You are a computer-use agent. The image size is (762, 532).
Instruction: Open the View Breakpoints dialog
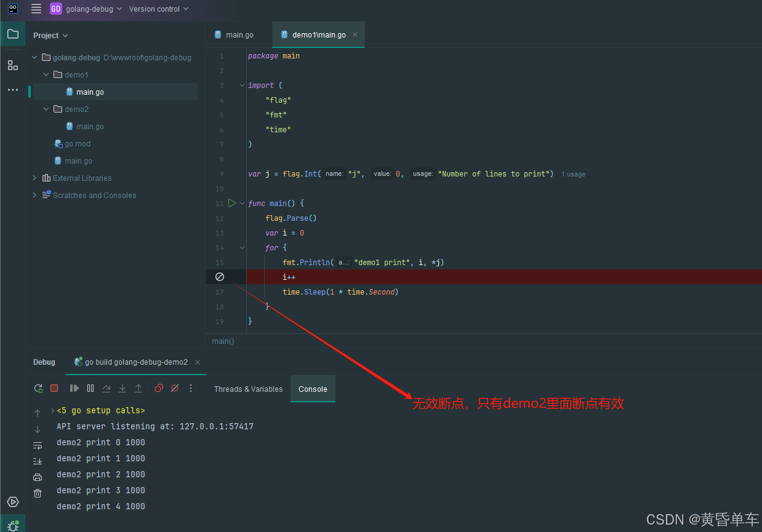159,388
